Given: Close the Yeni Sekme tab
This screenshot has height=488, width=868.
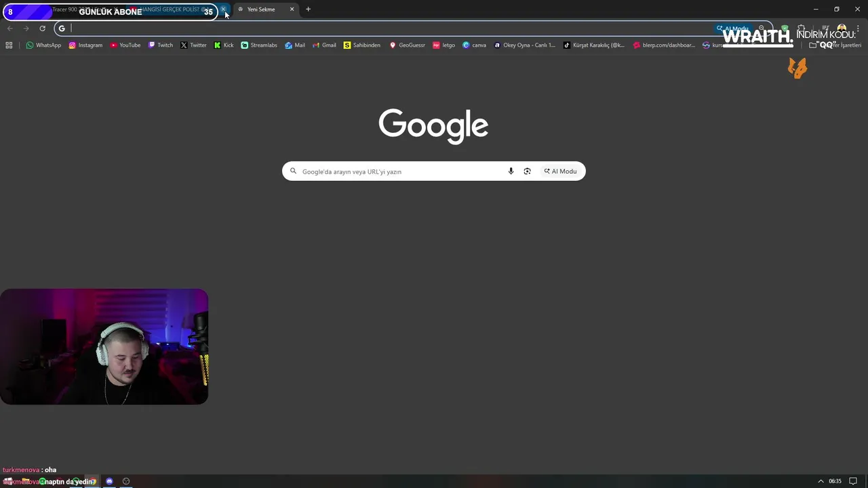Looking at the screenshot, I should (292, 9).
